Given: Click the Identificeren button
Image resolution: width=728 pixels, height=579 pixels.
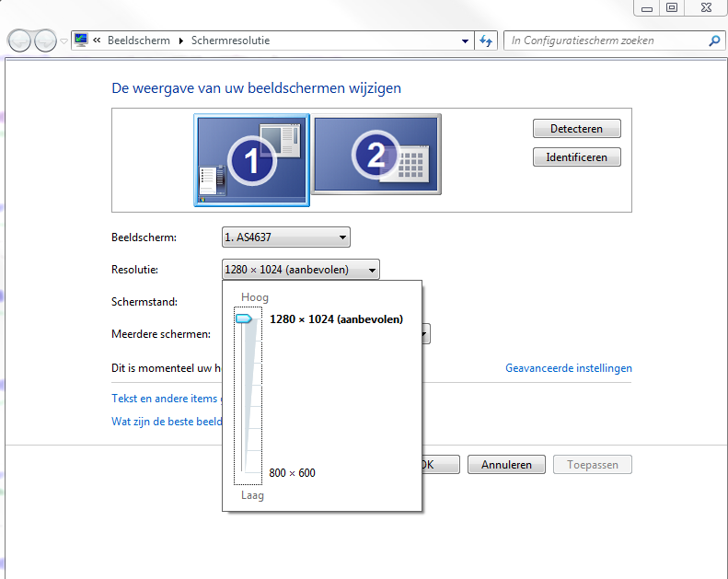Looking at the screenshot, I should point(577,157).
